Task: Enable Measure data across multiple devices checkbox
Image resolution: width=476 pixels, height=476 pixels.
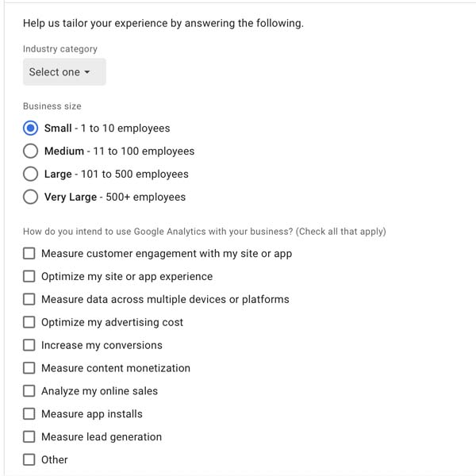Action: tap(29, 299)
